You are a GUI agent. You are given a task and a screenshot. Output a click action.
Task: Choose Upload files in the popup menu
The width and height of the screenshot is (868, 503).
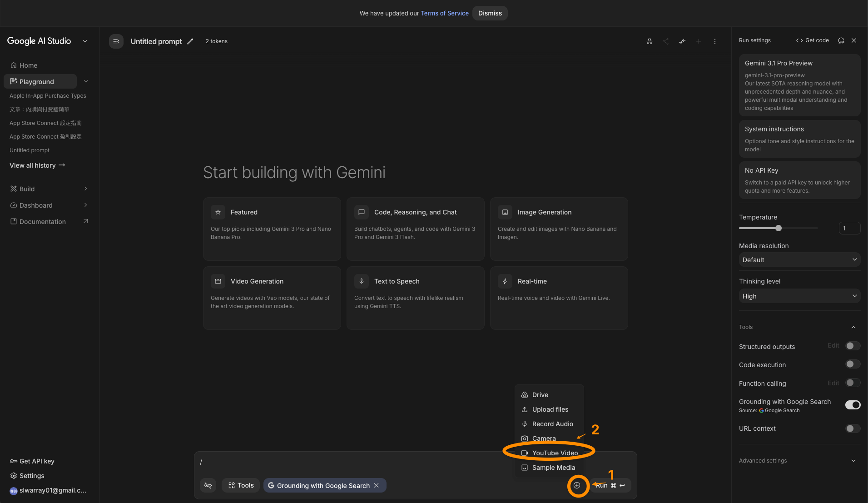(550, 409)
